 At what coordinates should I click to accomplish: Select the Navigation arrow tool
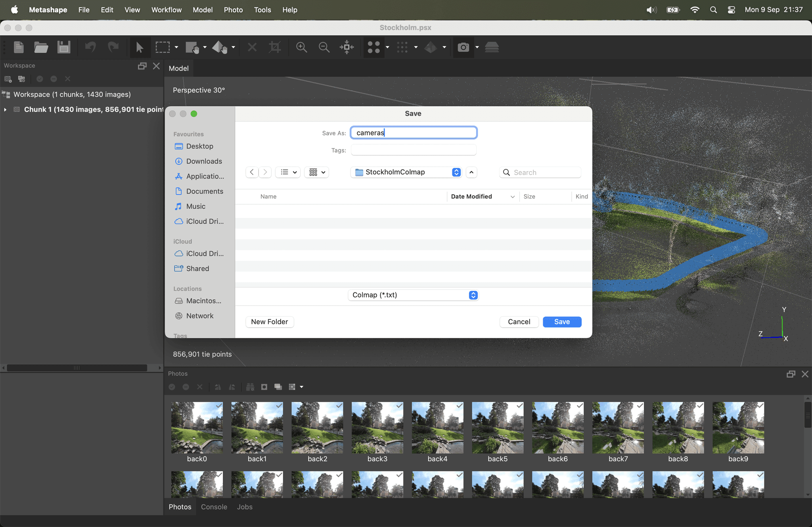click(140, 47)
